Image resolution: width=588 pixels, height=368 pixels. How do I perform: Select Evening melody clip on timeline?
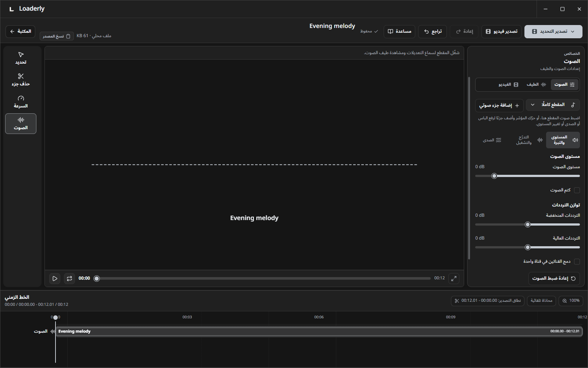pyautogui.click(x=319, y=332)
